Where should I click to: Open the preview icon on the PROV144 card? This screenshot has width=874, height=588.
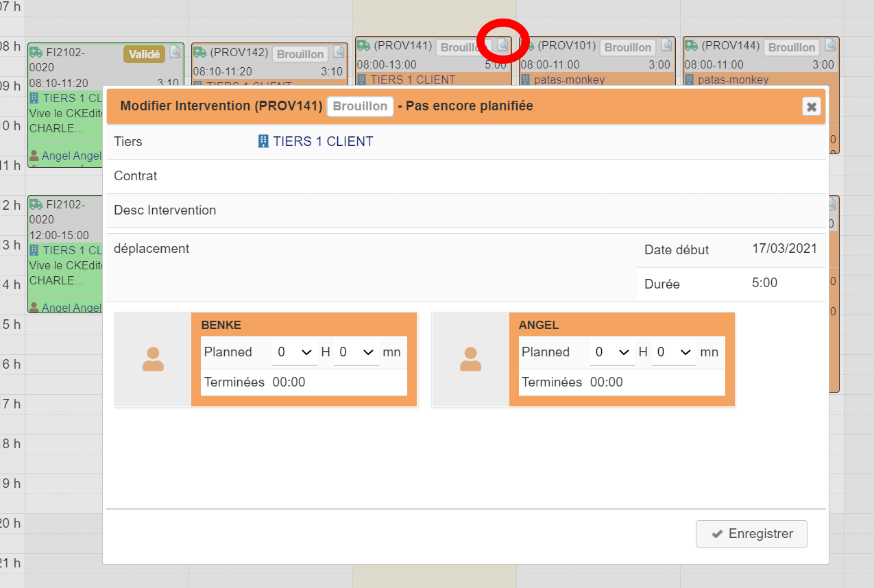click(830, 46)
